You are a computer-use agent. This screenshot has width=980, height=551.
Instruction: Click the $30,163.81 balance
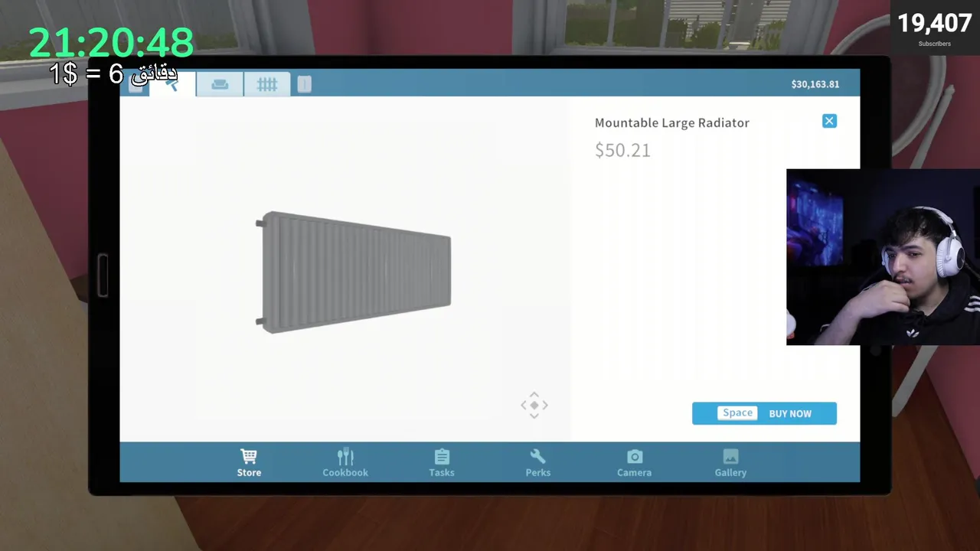815,84
